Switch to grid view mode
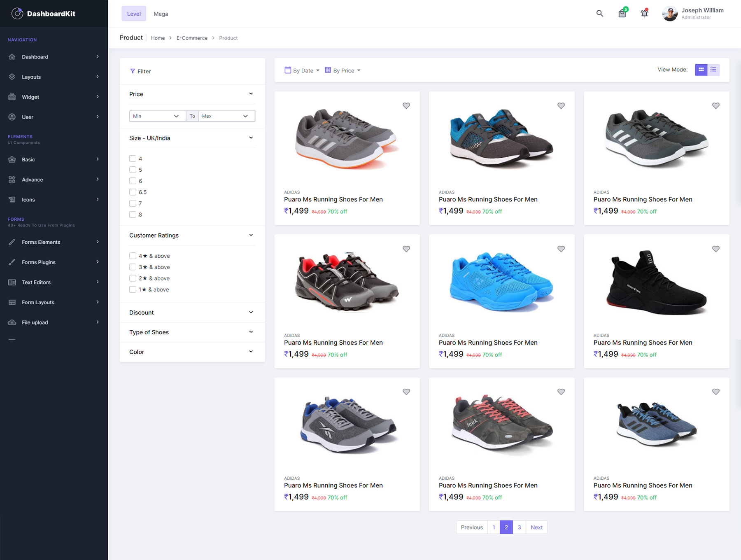The height and width of the screenshot is (560, 741). coord(701,70)
